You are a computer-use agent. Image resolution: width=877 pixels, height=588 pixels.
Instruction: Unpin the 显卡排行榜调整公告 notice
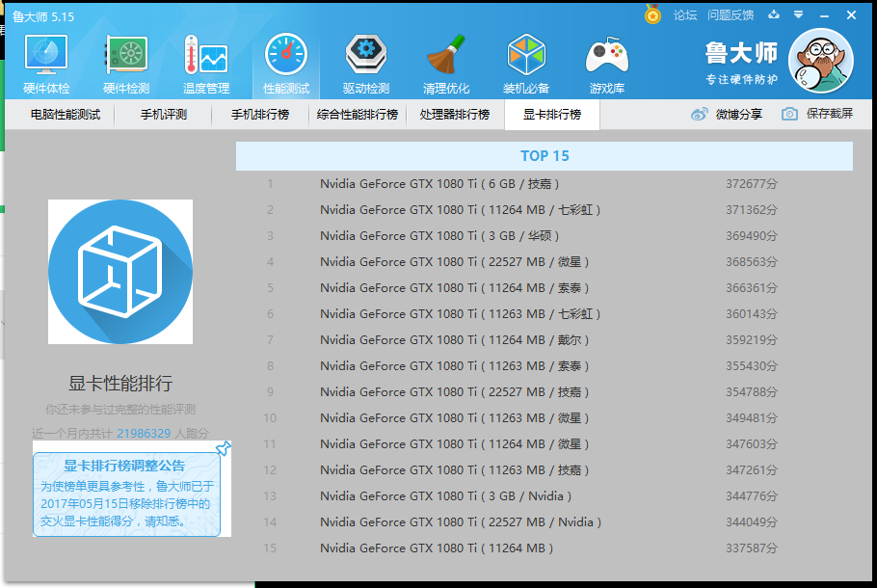tap(225, 448)
